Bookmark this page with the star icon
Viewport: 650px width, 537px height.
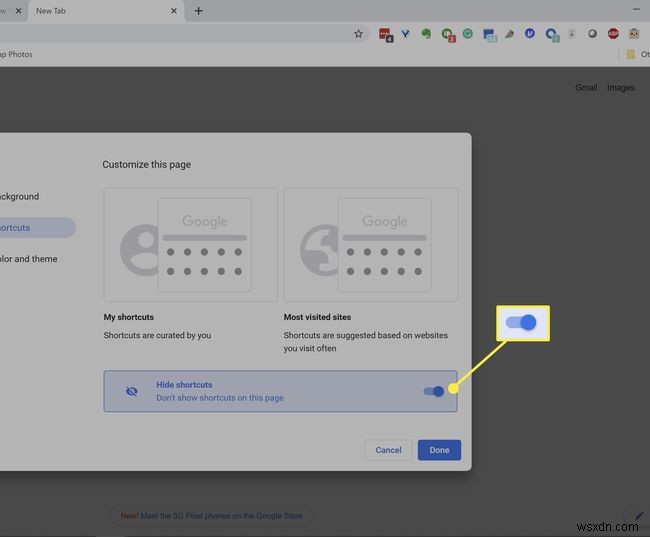point(358,34)
